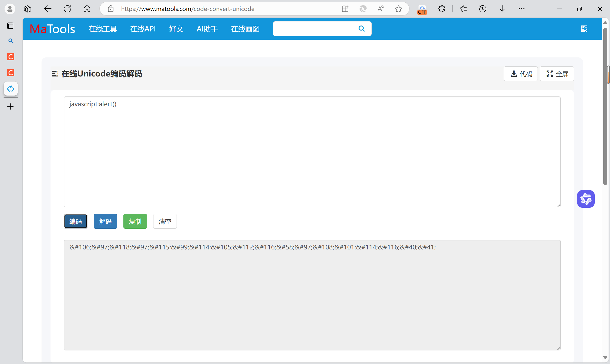Open the AI助手 menu item
The image size is (610, 364).
click(x=207, y=29)
